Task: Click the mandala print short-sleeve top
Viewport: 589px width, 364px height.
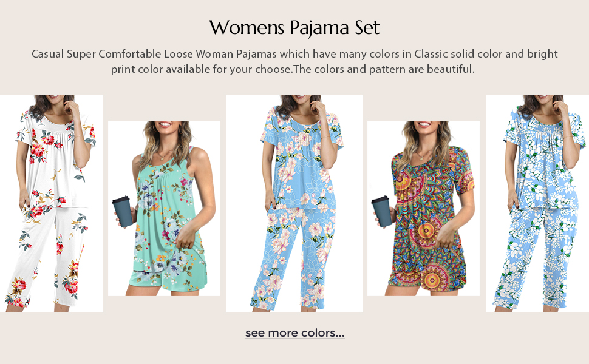Action: click(432, 204)
